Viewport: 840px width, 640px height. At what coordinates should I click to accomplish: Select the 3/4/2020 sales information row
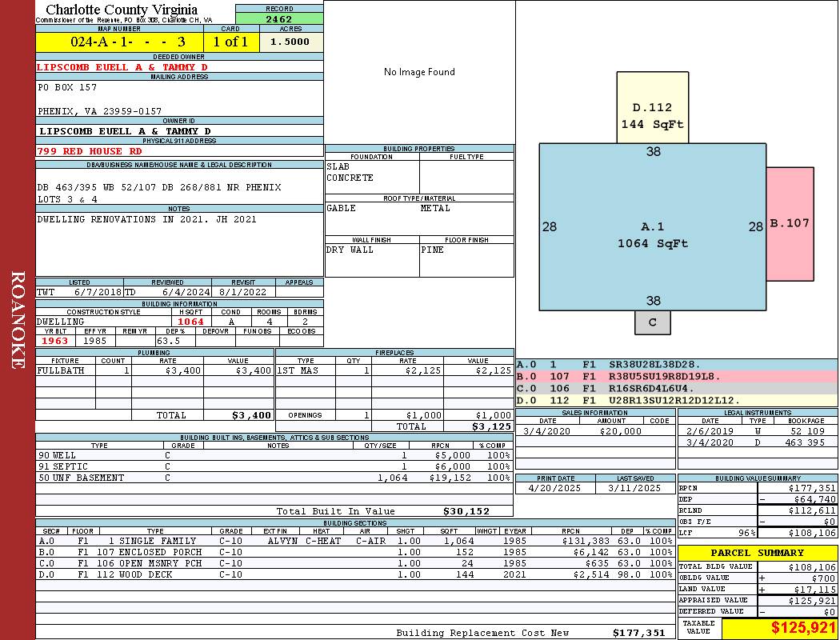[594, 431]
